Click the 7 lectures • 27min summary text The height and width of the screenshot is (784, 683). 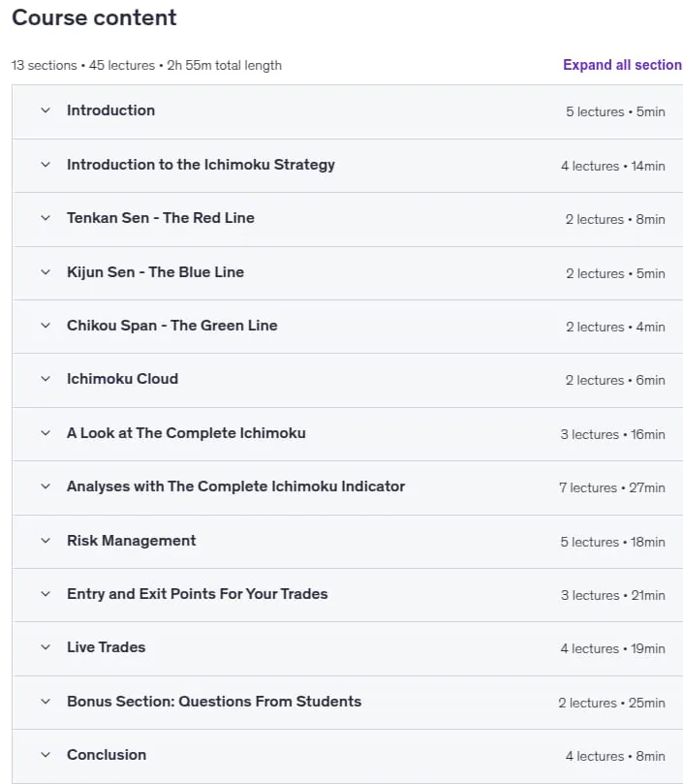pyautogui.click(x=612, y=488)
